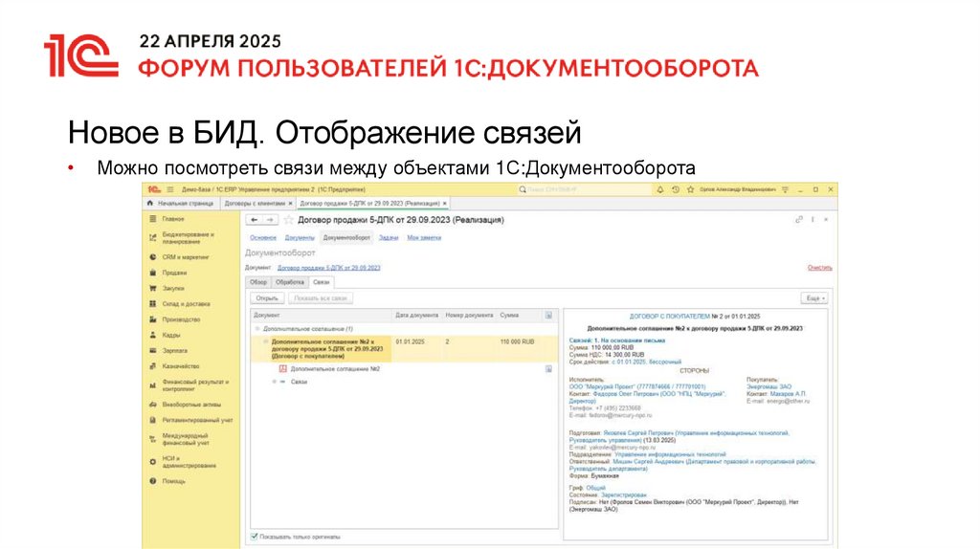Open the 1C main menu hamburger icon
This screenshot has height=549, width=980.
point(170,189)
